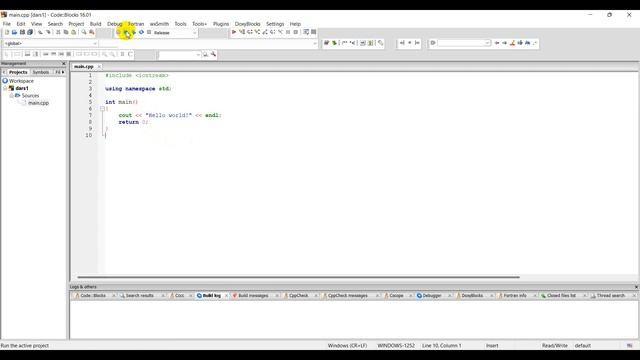This screenshot has width=640, height=360.
Task: Click the Redo icon
Action: [x=48, y=32]
